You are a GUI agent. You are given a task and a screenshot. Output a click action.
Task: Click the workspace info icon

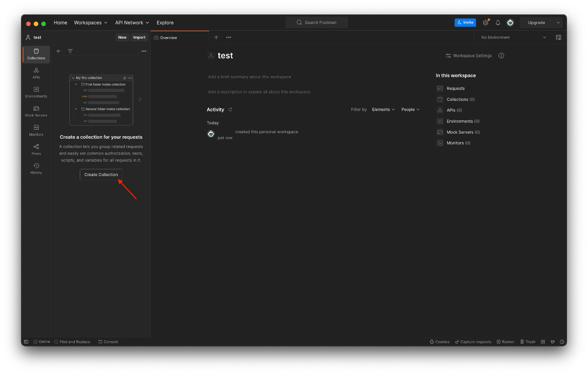501,55
